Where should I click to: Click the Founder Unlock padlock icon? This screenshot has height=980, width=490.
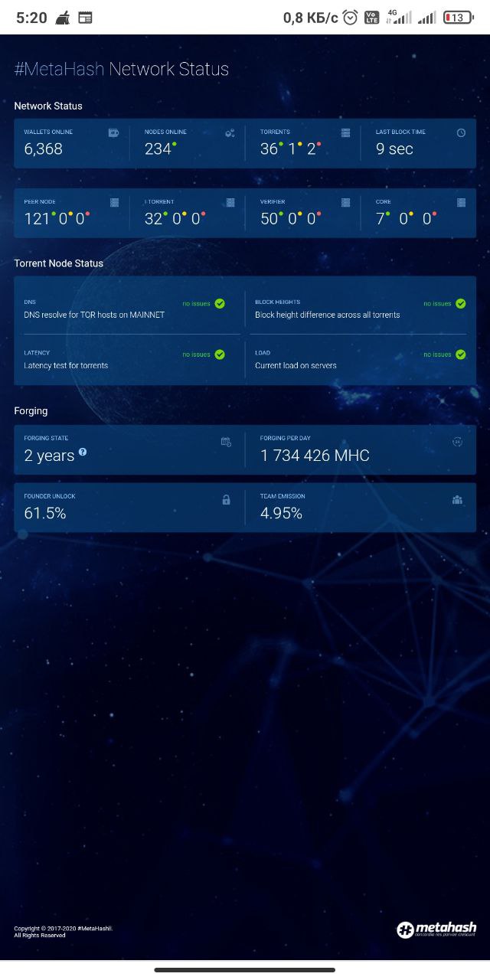click(x=226, y=500)
